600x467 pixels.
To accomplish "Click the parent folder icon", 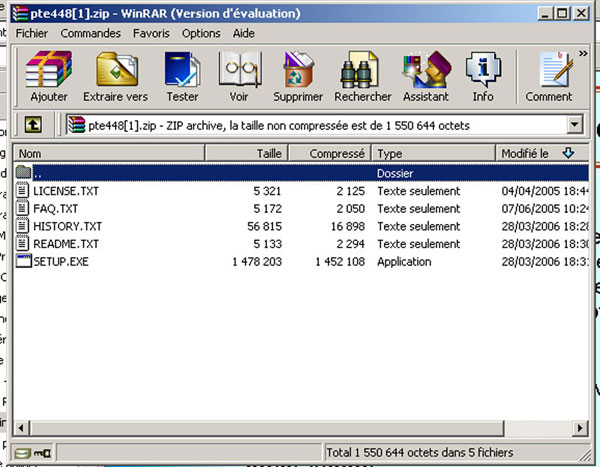I will (x=23, y=172).
